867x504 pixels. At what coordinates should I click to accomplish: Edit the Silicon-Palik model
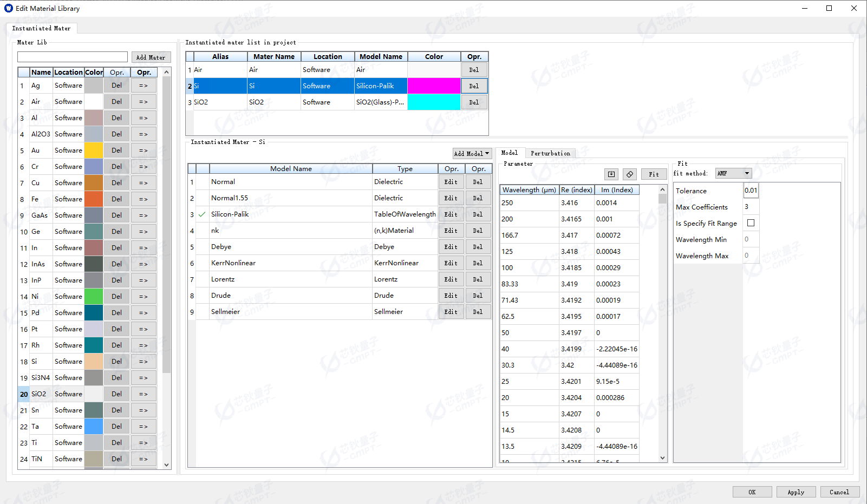point(451,214)
